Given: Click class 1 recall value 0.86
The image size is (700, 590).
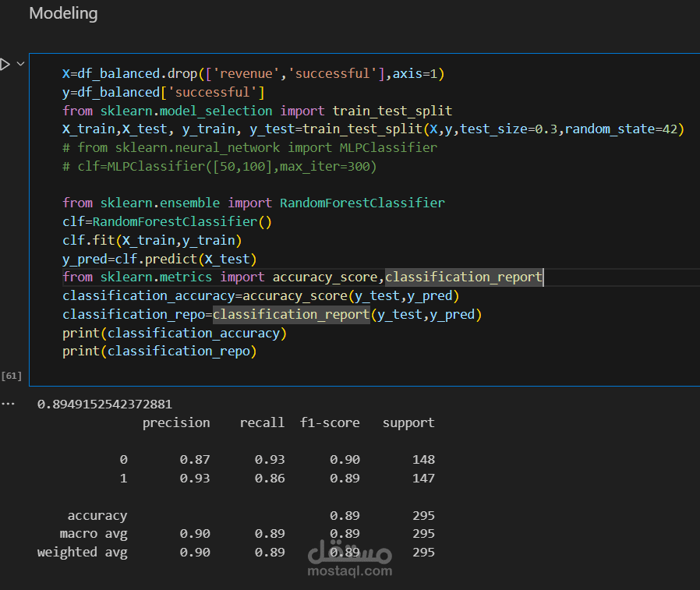Looking at the screenshot, I should tap(270, 479).
